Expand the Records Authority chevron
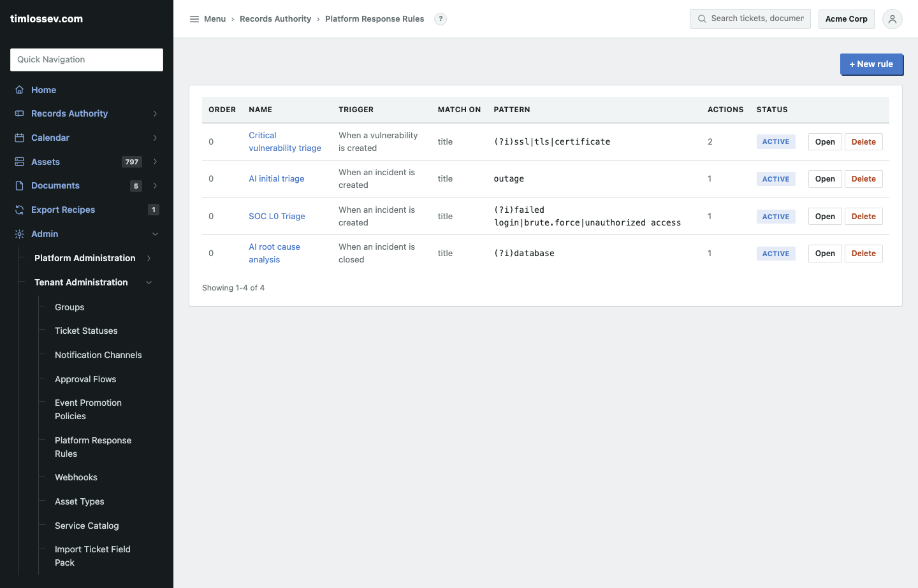918x588 pixels. pos(155,113)
